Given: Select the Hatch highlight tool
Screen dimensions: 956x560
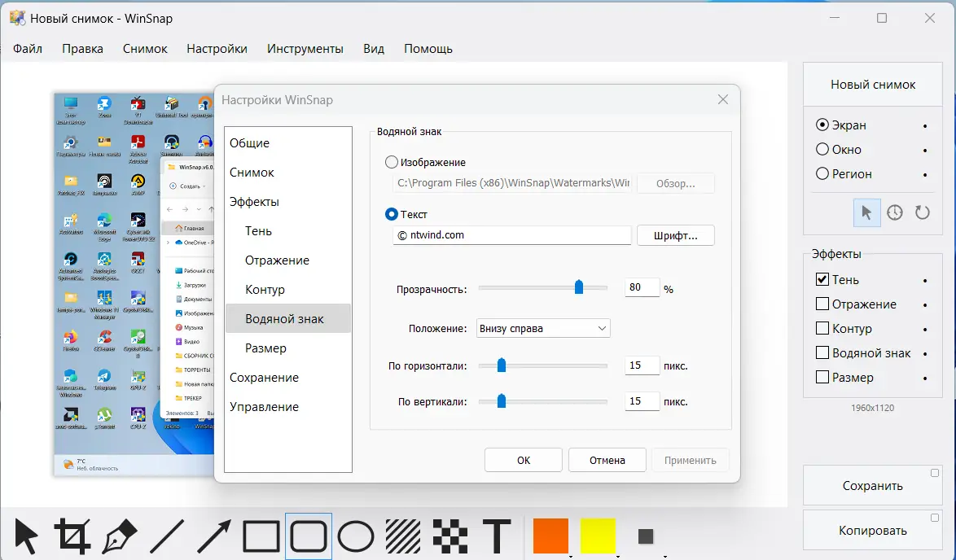Looking at the screenshot, I should point(403,536).
